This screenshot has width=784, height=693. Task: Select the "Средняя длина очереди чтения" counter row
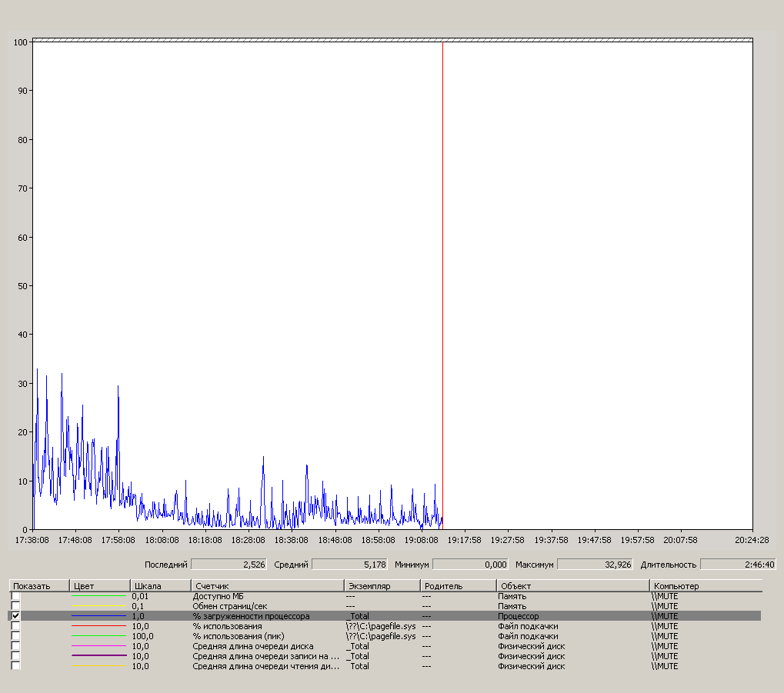pos(265,666)
